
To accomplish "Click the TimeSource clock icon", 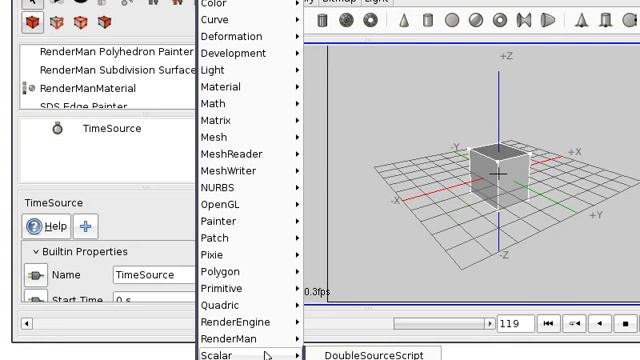I will click(x=58, y=128).
